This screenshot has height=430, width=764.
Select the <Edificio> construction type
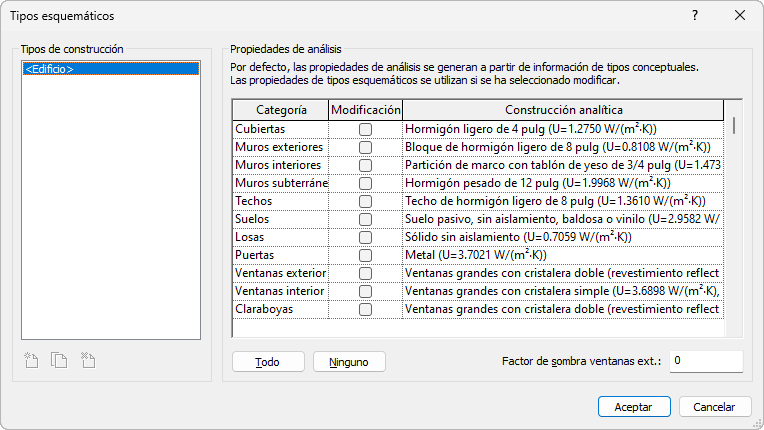pyautogui.click(x=50, y=69)
